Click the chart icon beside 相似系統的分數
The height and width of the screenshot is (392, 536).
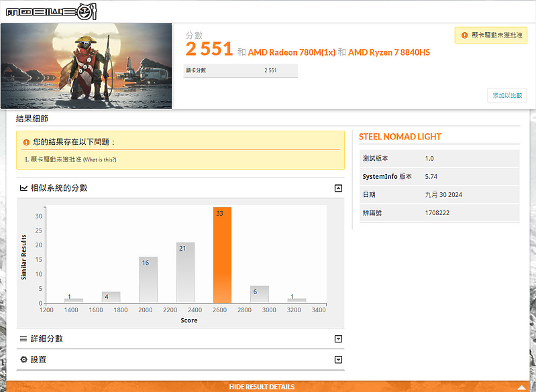[23, 188]
